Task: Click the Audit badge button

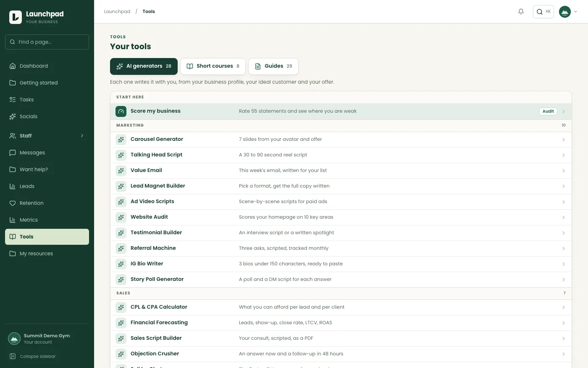Action: pos(548,111)
